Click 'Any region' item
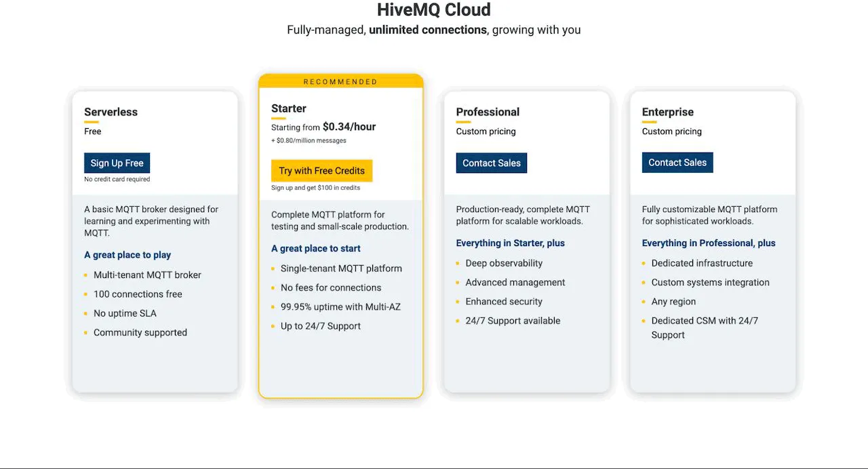This screenshot has width=868, height=469. pos(673,302)
